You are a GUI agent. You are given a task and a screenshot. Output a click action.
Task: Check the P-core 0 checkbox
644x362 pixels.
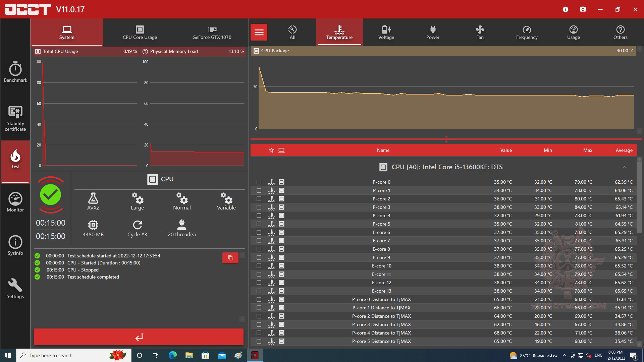point(259,182)
